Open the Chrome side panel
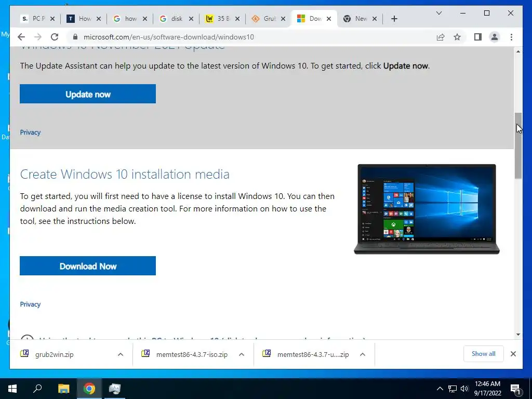The height and width of the screenshot is (399, 532). coord(478,37)
